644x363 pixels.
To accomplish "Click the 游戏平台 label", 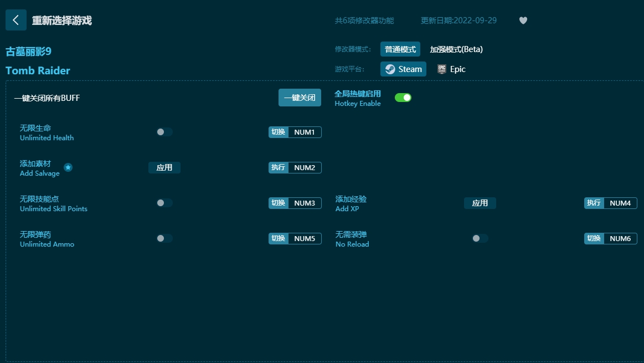I will click(x=349, y=69).
